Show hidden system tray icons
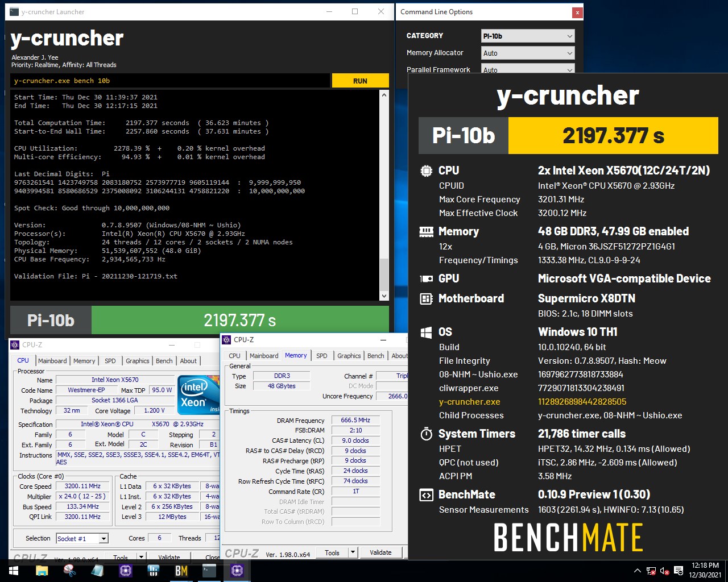The height and width of the screenshot is (582, 728). click(x=638, y=571)
